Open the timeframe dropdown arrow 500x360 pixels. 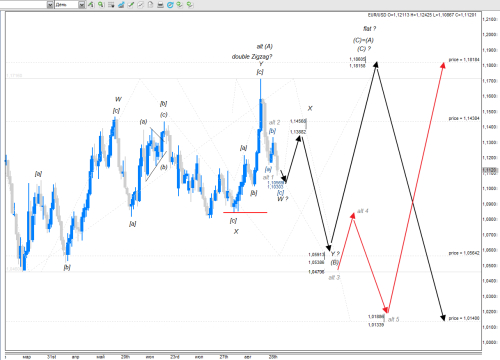point(82,5)
